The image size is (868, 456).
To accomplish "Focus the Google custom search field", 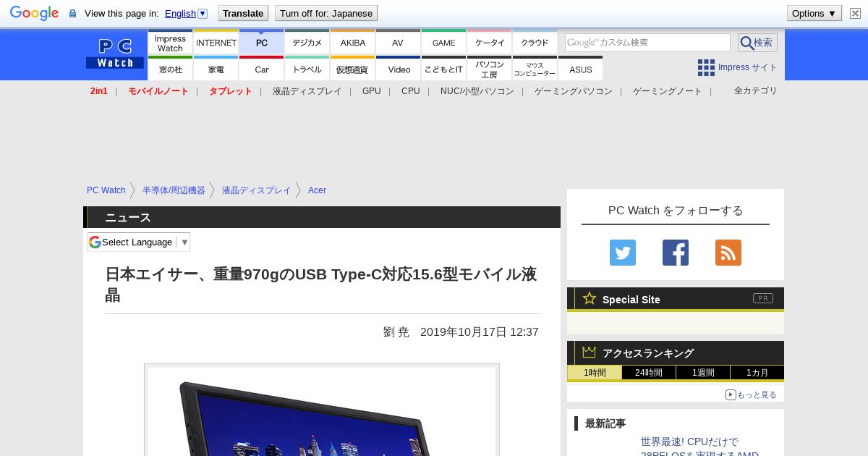I will (647, 43).
